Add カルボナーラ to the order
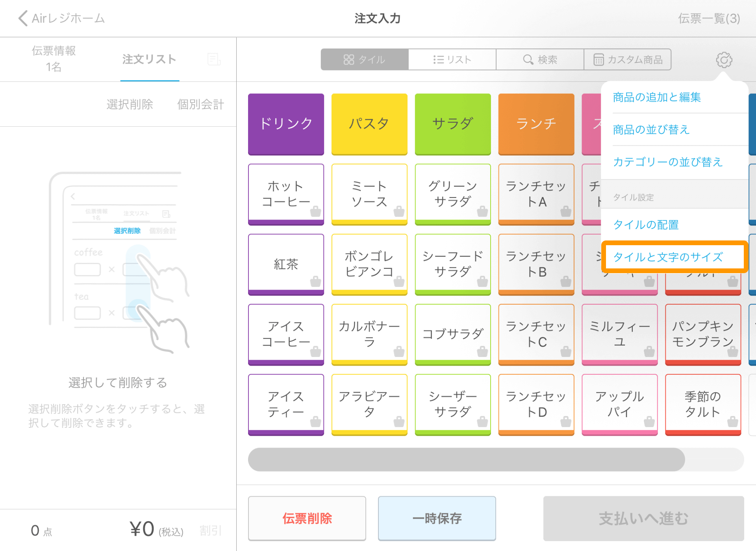Viewport: 756px width, 551px height. coord(369,335)
